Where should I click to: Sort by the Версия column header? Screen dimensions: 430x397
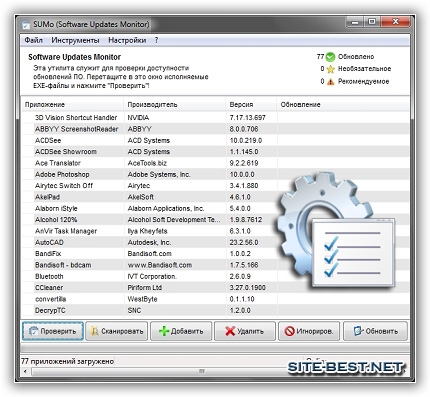(251, 105)
